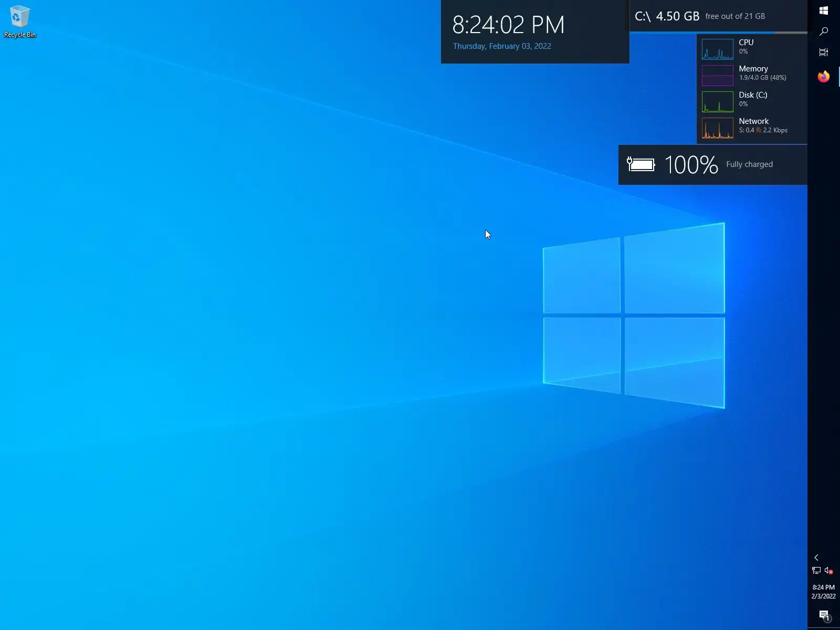Open network status tray icon
Viewport: 840px width, 630px height.
pos(816,571)
